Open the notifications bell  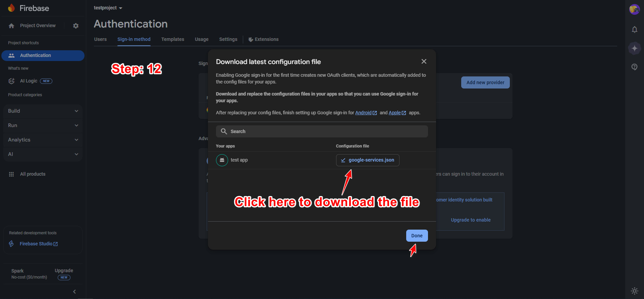634,29
